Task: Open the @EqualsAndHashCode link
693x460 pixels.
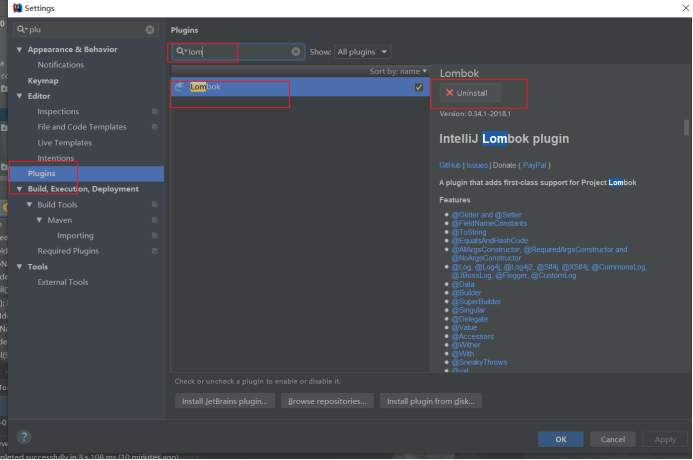Action: point(490,241)
